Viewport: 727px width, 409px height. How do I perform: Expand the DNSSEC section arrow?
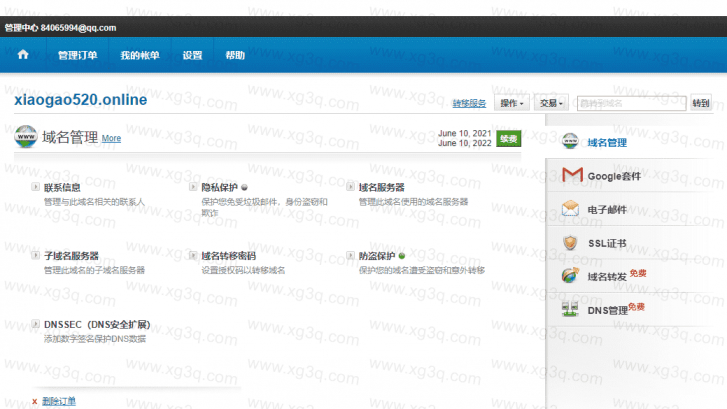(35, 324)
